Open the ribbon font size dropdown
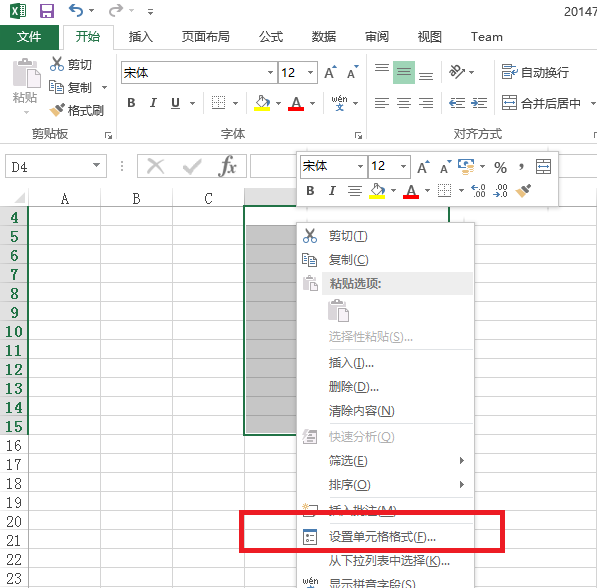Screen dimensions: 597x588 click(310, 72)
